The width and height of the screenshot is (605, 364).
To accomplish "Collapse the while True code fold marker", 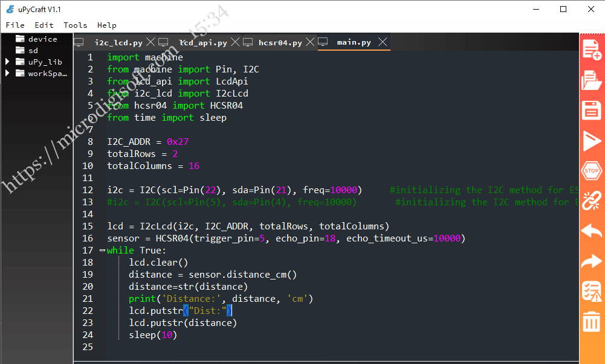I will click(x=102, y=250).
